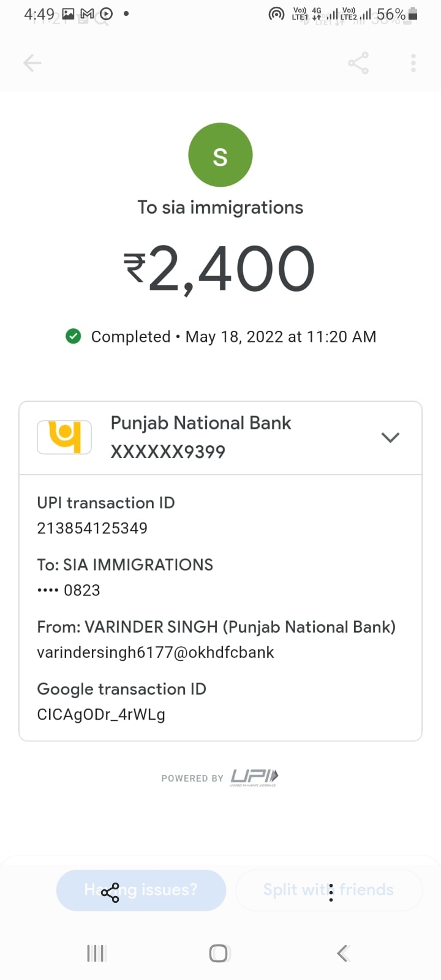Screen dimensions: 441x980
Task: Tap the UPI transaction ID 213854125349
Action: tap(92, 528)
